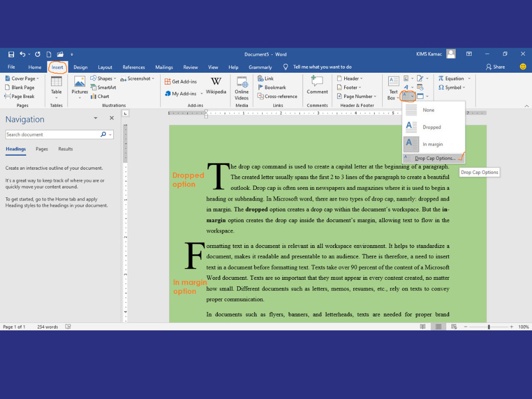
Task: Open a file using the folder icon
Action: (x=60, y=54)
